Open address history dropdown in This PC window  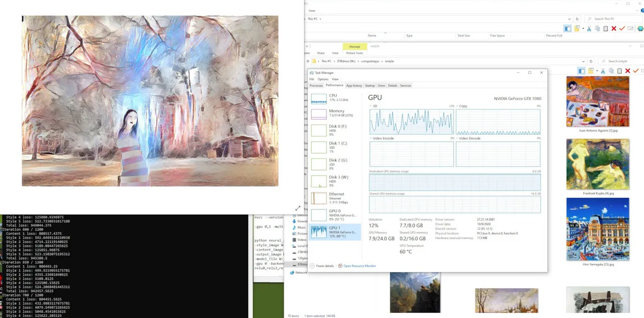point(570,19)
